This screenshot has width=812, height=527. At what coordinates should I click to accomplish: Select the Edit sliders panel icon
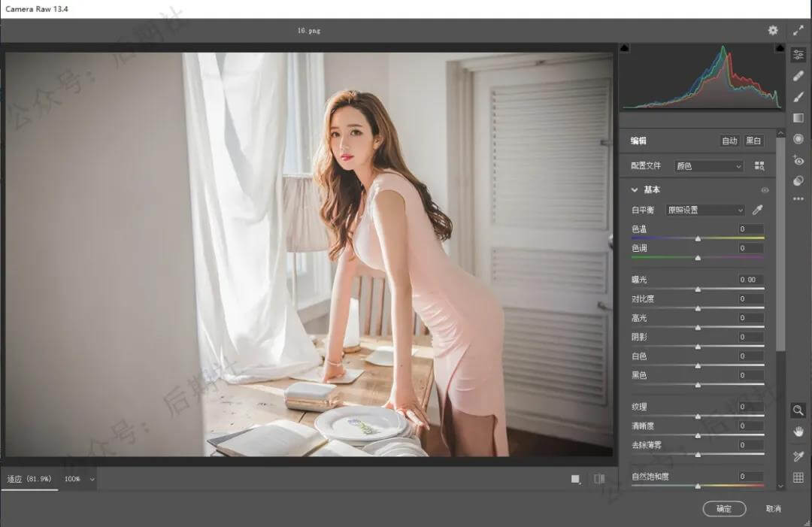tap(798, 54)
